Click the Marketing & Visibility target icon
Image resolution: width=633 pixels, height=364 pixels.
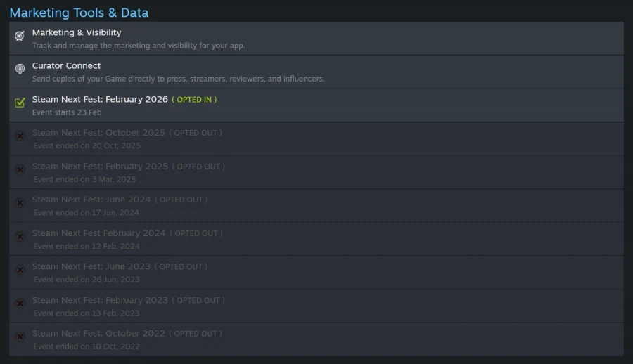coord(20,36)
